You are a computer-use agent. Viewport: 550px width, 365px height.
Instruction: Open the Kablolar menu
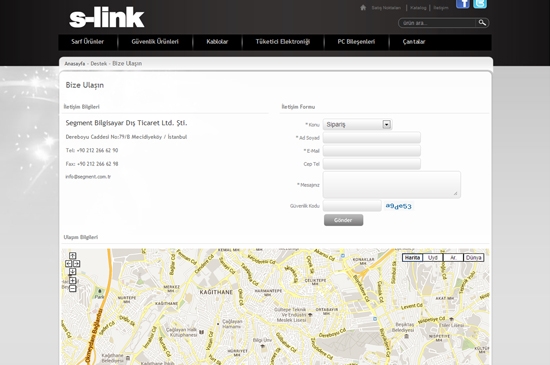coord(217,42)
